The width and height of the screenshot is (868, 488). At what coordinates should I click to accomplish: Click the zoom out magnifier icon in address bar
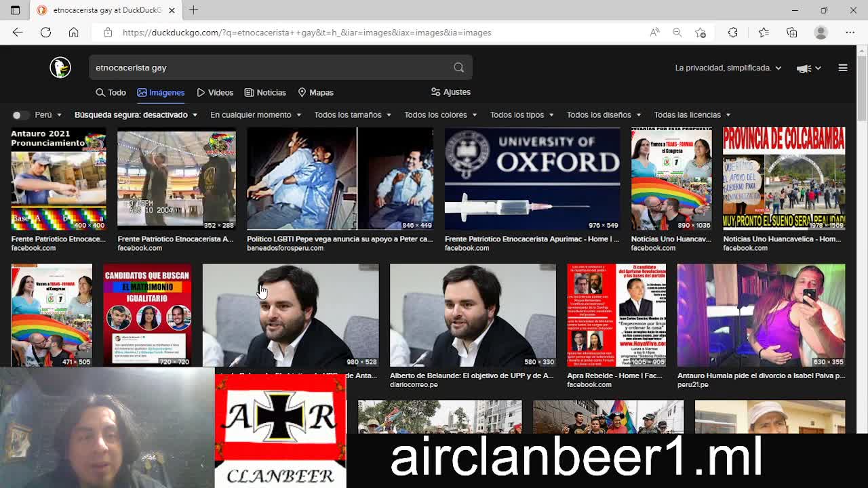[677, 33]
